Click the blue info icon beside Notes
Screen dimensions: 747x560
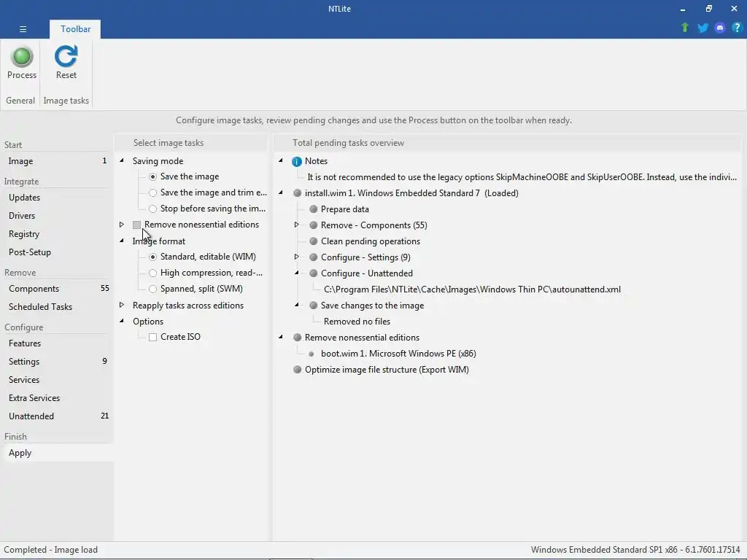297,161
